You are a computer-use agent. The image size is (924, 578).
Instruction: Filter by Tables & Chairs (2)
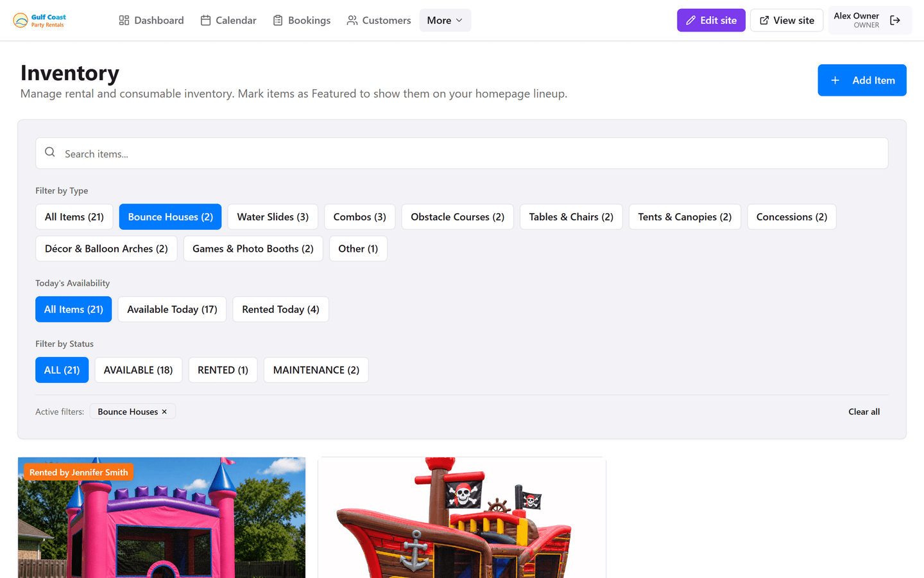click(571, 217)
